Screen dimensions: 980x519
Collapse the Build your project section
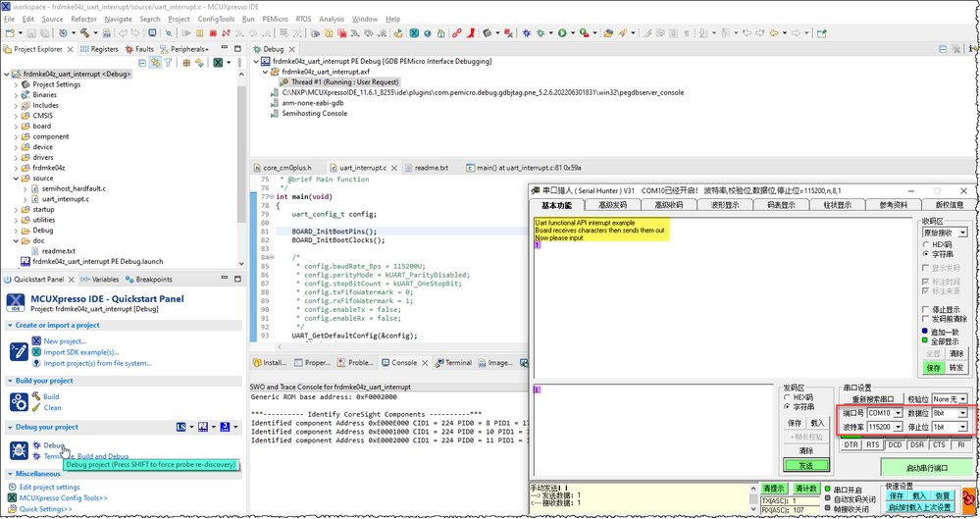10,381
